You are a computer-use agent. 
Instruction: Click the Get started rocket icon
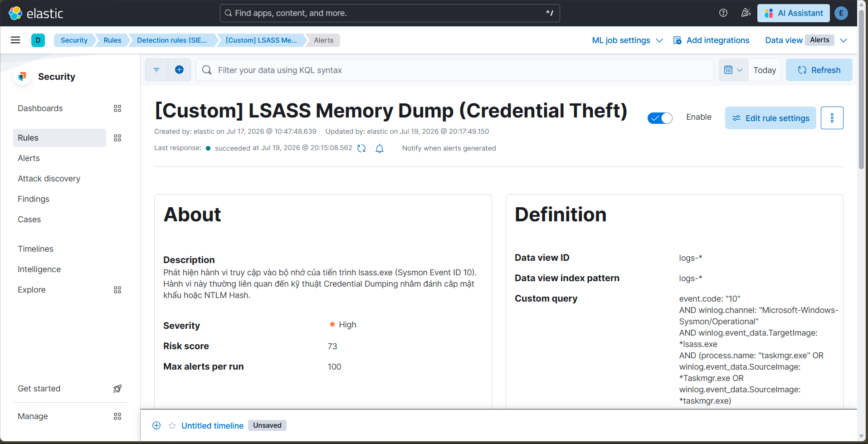click(x=117, y=389)
